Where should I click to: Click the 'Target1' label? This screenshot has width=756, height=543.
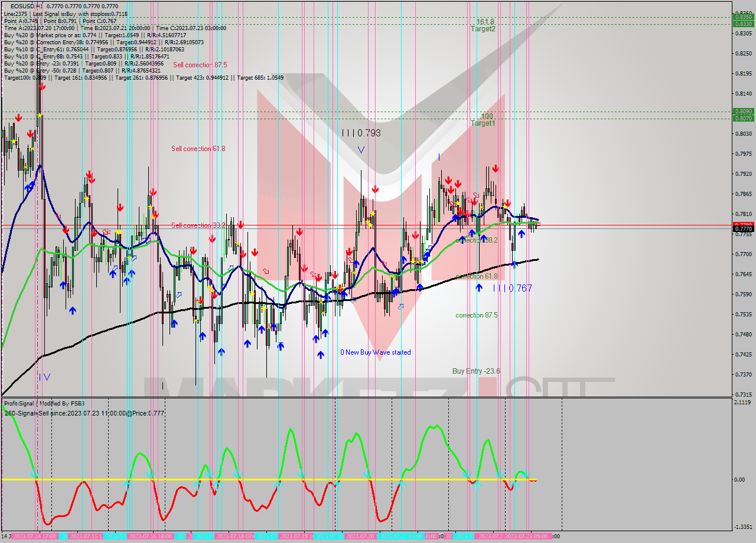click(483, 123)
